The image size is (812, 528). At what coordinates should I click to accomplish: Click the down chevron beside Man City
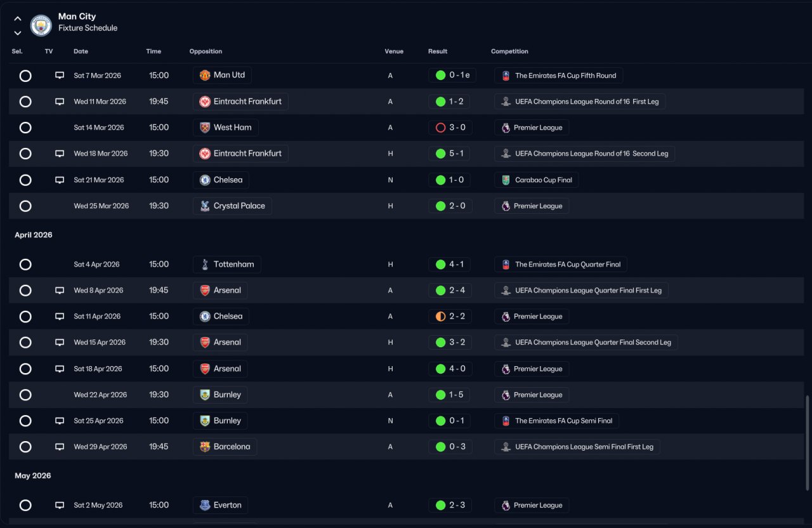tap(18, 33)
